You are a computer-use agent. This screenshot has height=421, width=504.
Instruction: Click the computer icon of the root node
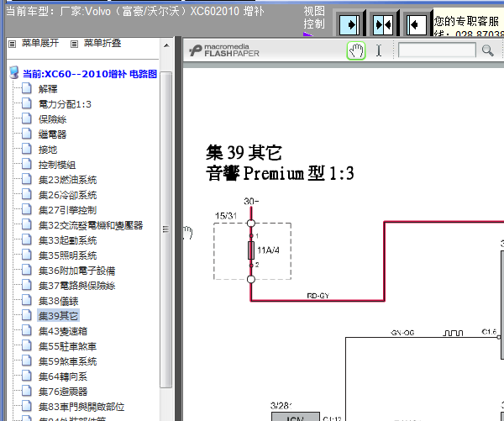tap(14, 72)
